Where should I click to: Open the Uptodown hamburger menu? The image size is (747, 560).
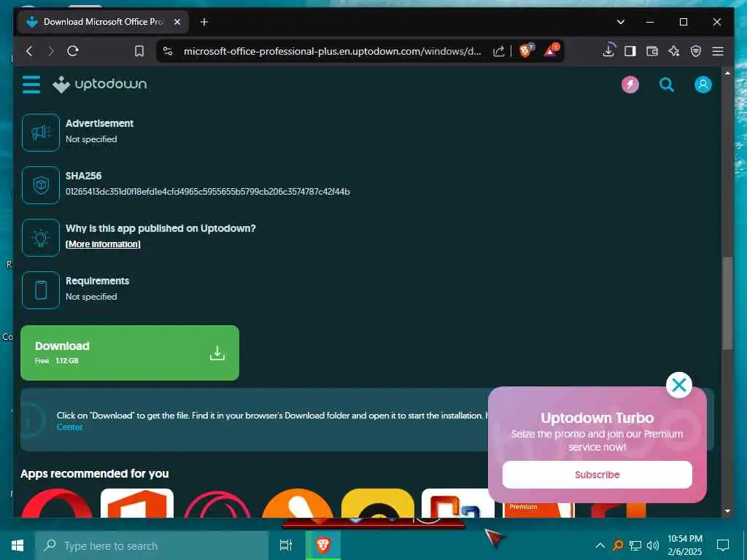coord(31,85)
